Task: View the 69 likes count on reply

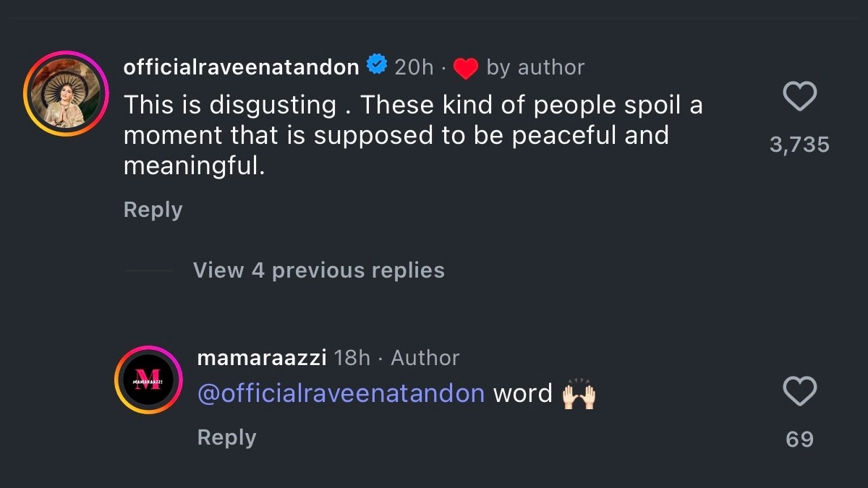Action: [x=799, y=439]
